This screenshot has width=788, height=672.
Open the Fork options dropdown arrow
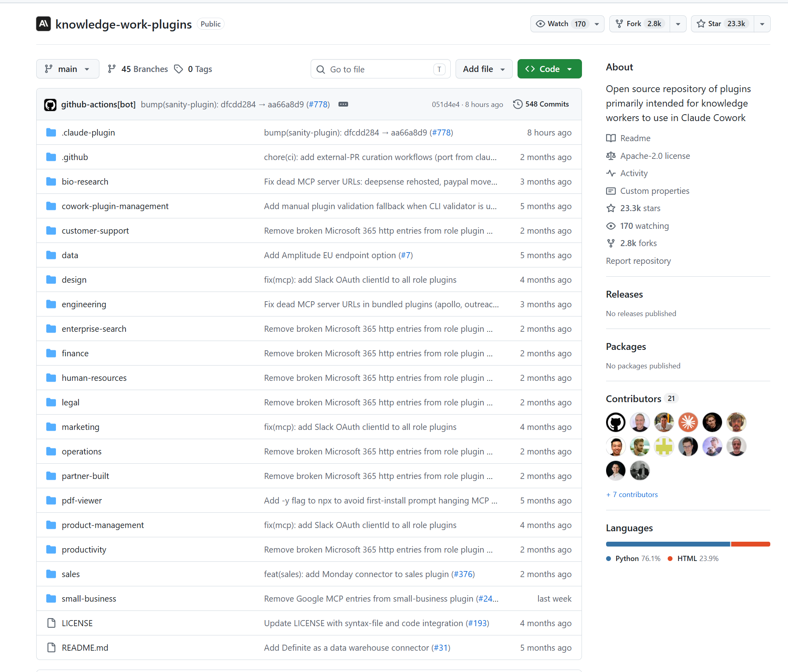[x=678, y=24]
